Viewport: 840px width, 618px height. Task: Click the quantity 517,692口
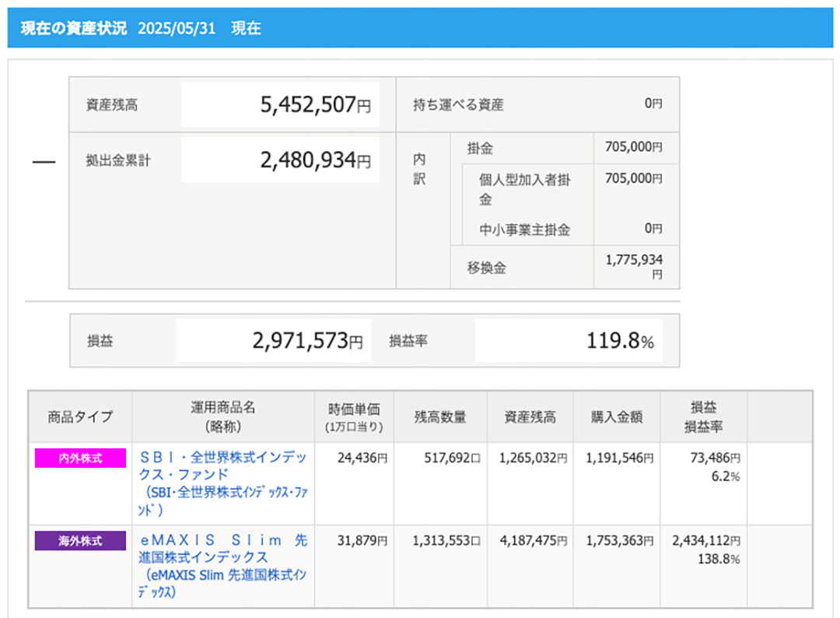click(x=452, y=458)
